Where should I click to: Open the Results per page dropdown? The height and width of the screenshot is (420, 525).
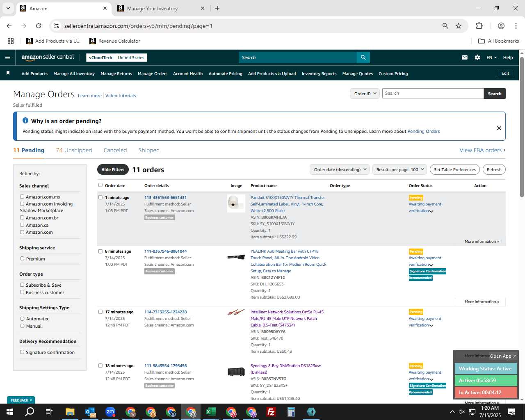tap(400, 169)
